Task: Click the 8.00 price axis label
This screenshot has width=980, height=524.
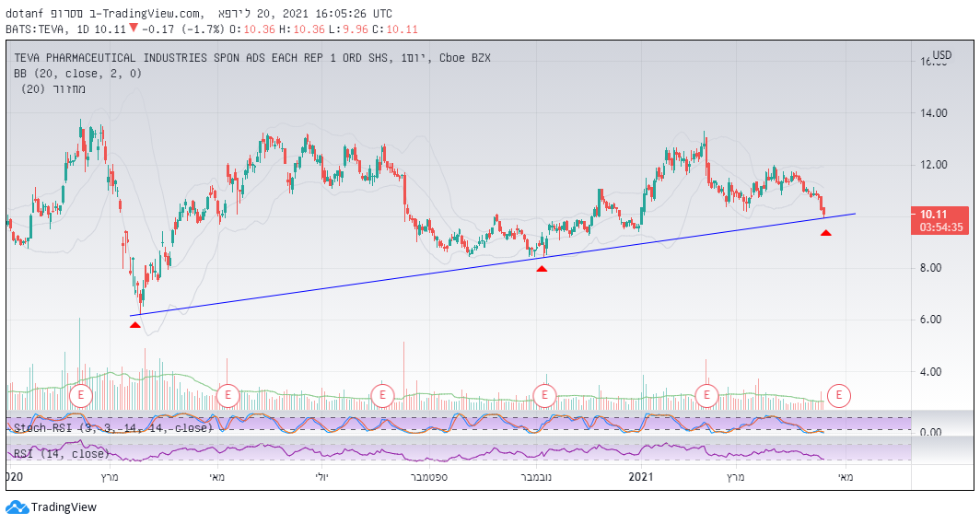Action: point(930,268)
